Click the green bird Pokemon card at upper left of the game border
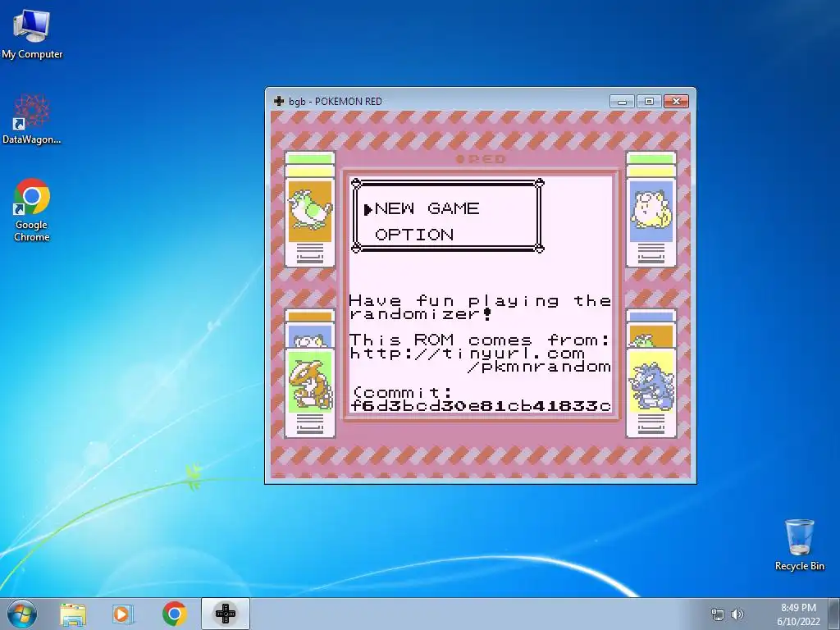840x630 pixels. 310,209
